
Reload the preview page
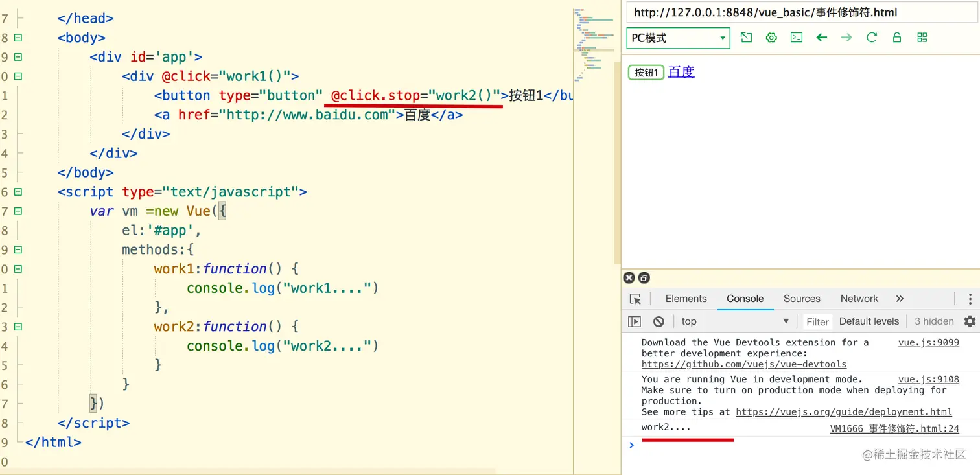coord(872,38)
